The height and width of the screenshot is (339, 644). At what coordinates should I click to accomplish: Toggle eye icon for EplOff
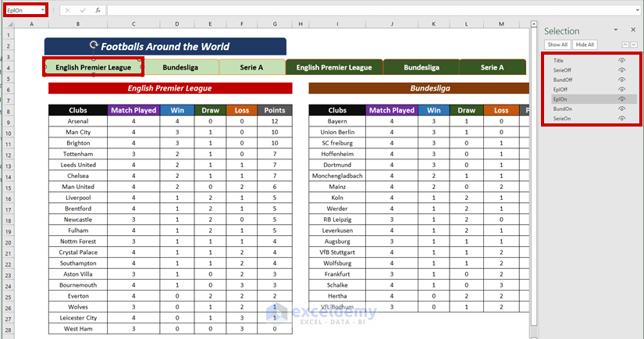pyautogui.click(x=622, y=90)
